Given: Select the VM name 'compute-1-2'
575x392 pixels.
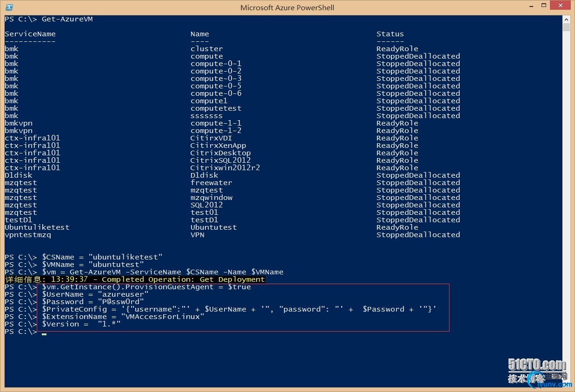Looking at the screenshot, I should point(216,131).
